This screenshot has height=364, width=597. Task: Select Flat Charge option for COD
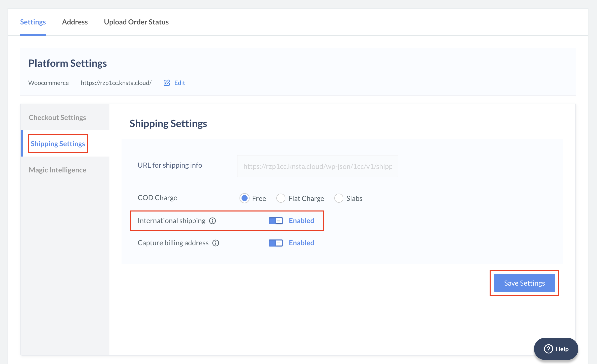pos(281,198)
